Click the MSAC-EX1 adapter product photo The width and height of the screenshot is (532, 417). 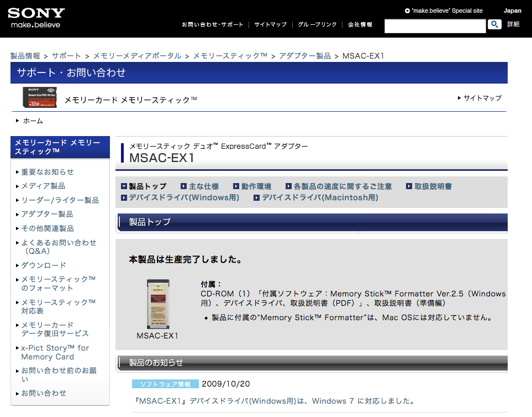(158, 304)
